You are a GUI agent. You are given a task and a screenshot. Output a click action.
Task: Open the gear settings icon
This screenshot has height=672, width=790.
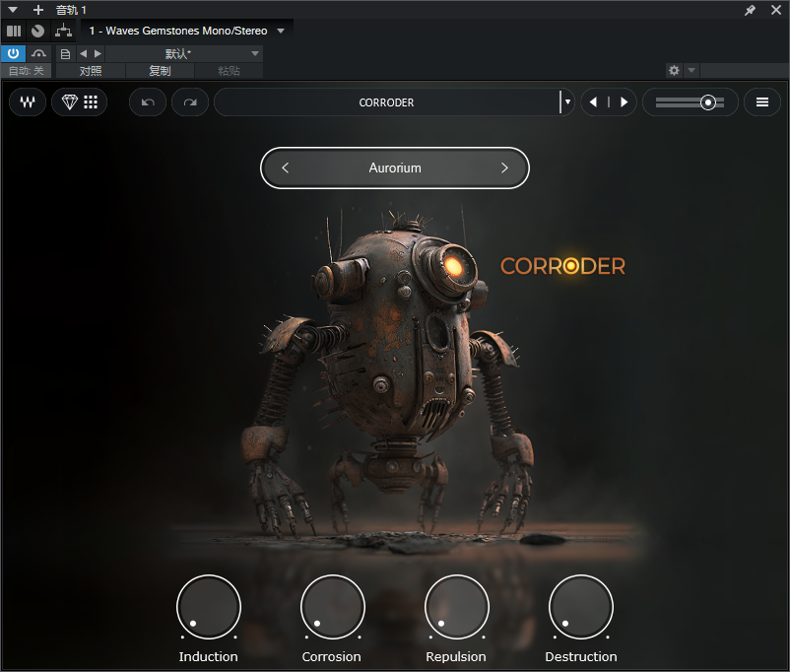(x=674, y=71)
